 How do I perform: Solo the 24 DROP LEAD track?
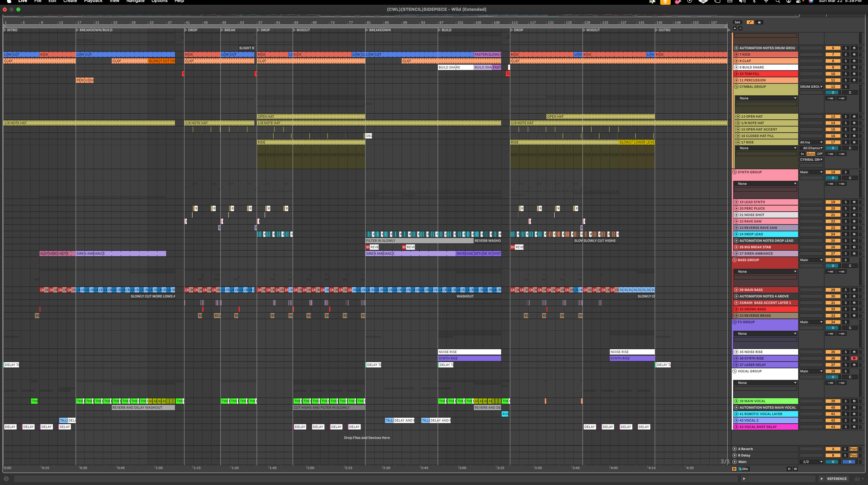846,234
